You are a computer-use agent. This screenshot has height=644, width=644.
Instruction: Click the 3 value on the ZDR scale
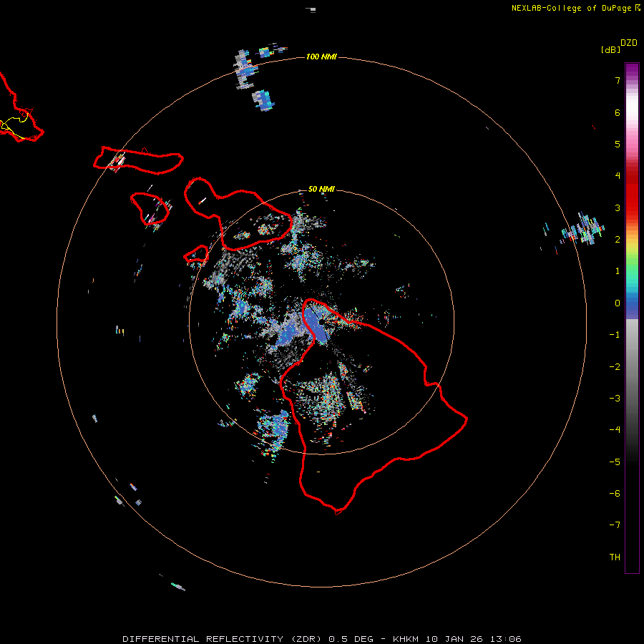point(618,208)
